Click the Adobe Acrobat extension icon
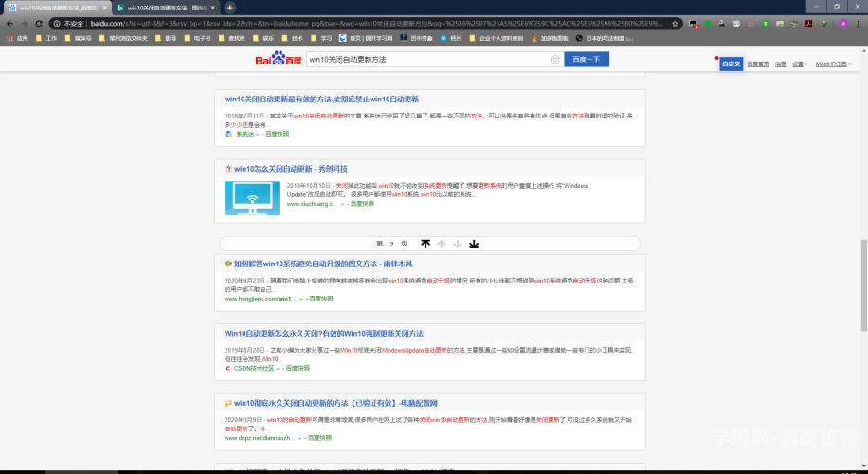 [x=808, y=24]
